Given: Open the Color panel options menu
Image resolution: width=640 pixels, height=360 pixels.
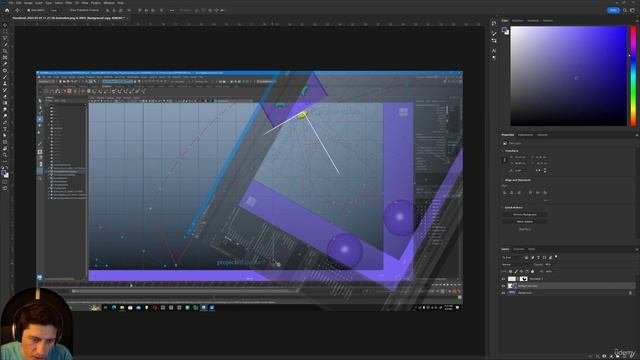Looking at the screenshot, I should pyautogui.click(x=636, y=20).
